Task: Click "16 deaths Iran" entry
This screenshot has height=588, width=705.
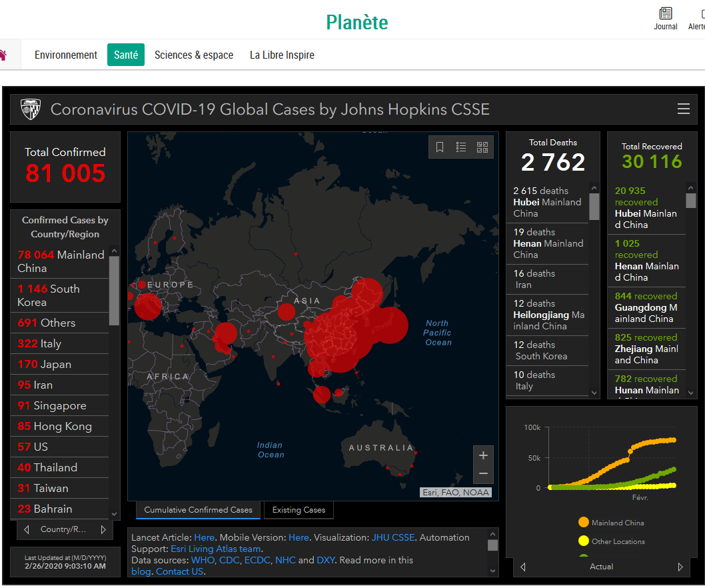Action: (548, 279)
